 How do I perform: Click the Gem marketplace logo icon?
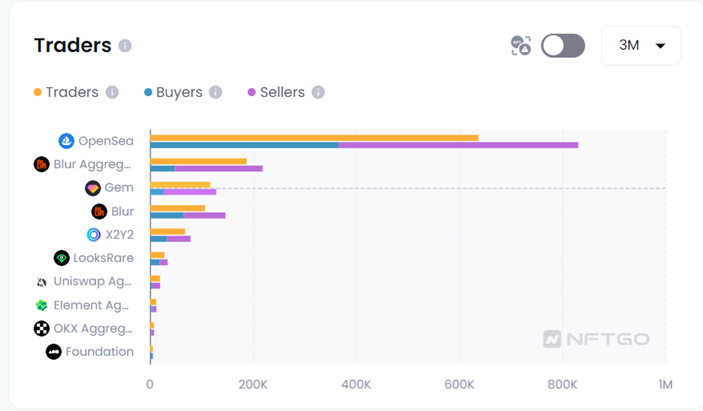(93, 188)
